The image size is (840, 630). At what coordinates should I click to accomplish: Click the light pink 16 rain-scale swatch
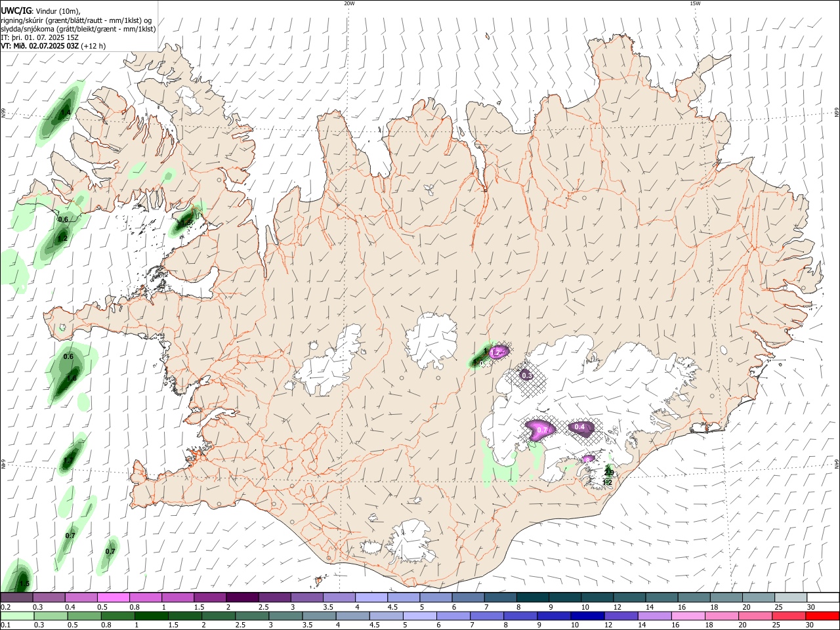tap(688, 616)
